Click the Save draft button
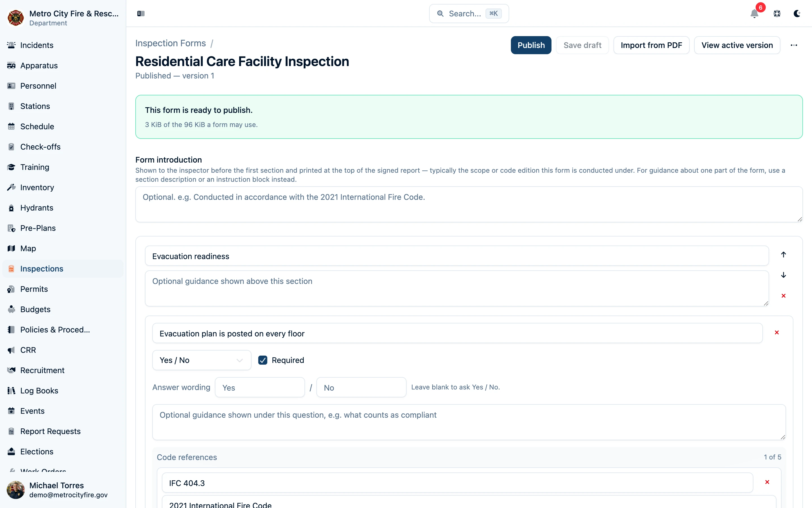Viewport: 812px width, 508px height. tap(582, 45)
